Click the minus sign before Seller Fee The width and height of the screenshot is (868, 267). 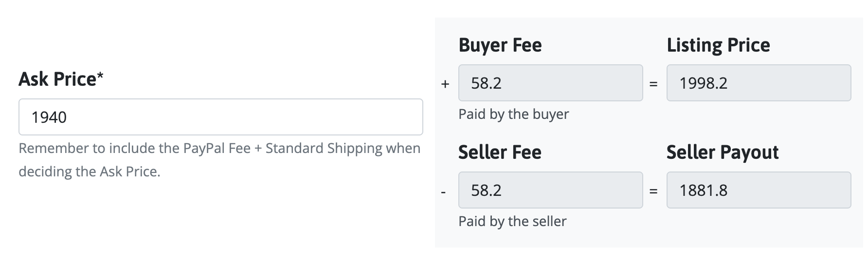(443, 192)
